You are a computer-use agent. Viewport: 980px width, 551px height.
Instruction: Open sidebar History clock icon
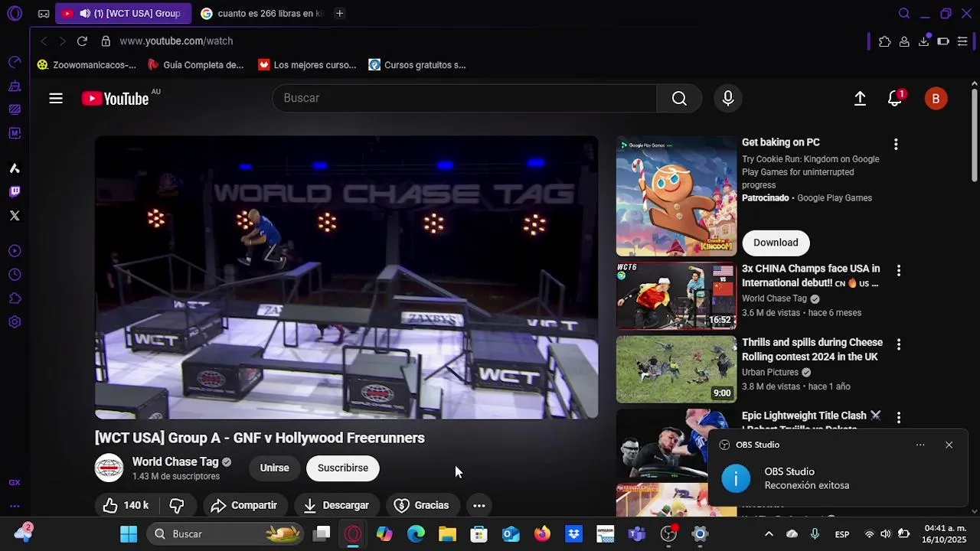15,275
